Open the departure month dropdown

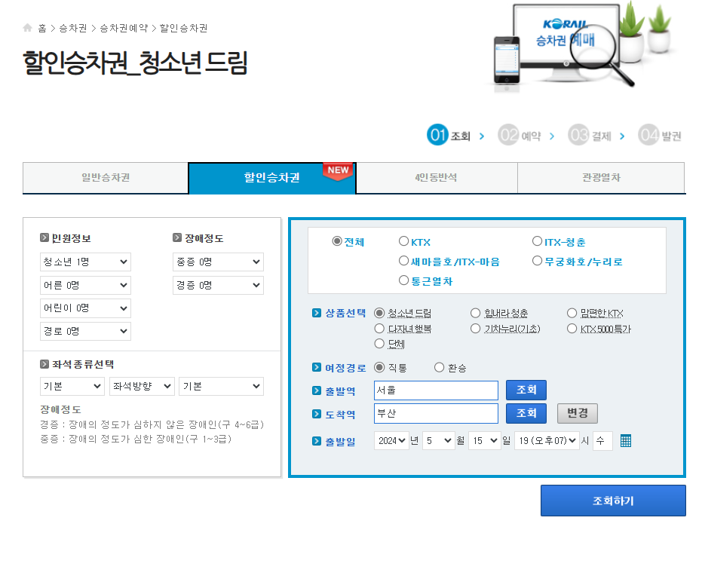pyautogui.click(x=438, y=440)
